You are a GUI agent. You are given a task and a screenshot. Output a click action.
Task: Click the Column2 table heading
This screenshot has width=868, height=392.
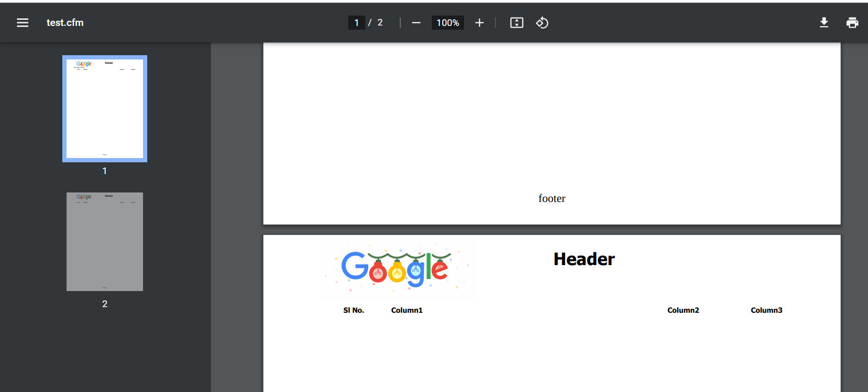[683, 310]
